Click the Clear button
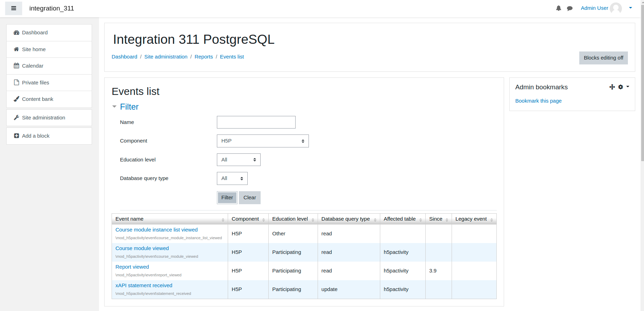The image size is (644, 311). (250, 198)
